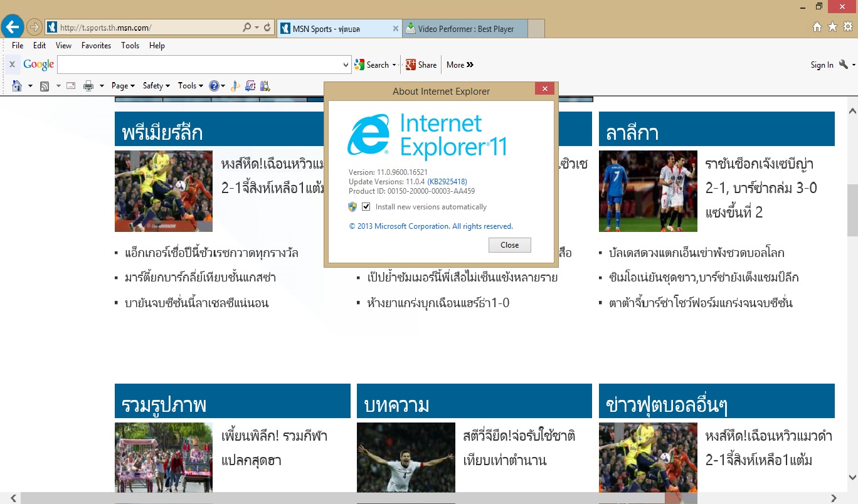Click the Google toolbar Search button
This screenshot has height=504, width=858.
[x=372, y=65]
